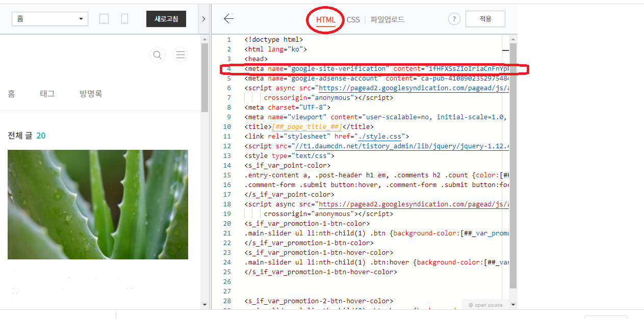Click the jquery script src line 12

tap(377, 146)
